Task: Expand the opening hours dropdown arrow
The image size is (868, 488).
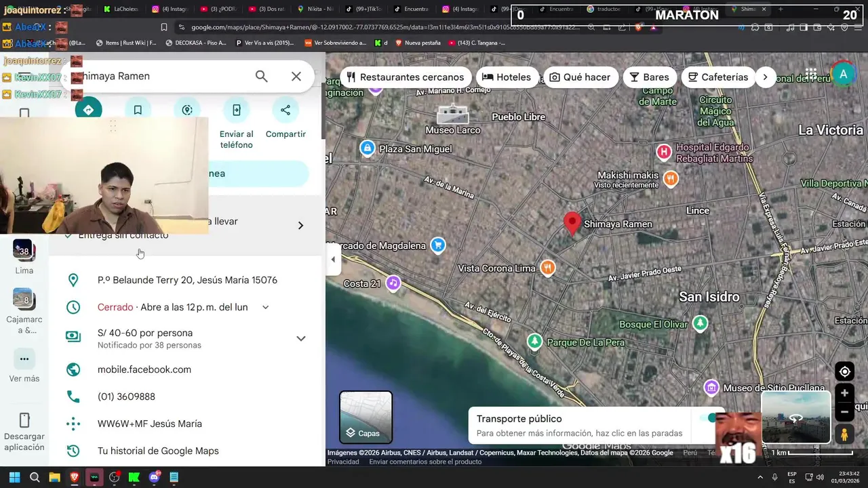Action: pos(265,307)
